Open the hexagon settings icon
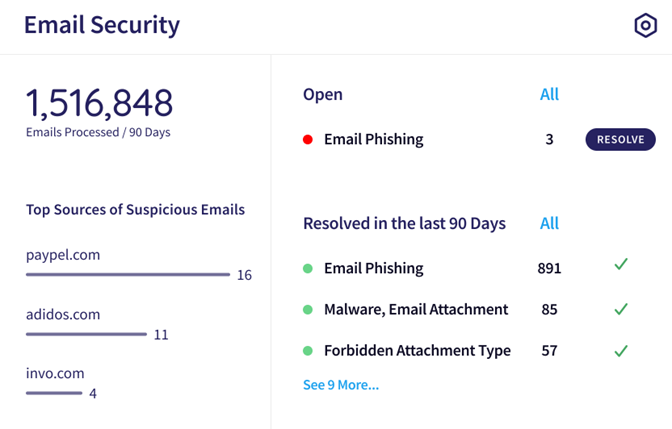The image size is (672, 429). click(x=645, y=25)
